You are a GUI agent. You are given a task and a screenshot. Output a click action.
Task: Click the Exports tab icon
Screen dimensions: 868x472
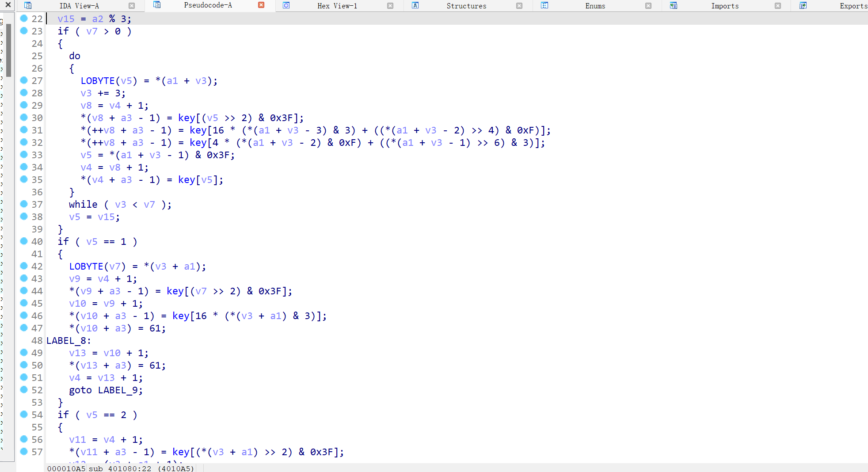tap(803, 5)
